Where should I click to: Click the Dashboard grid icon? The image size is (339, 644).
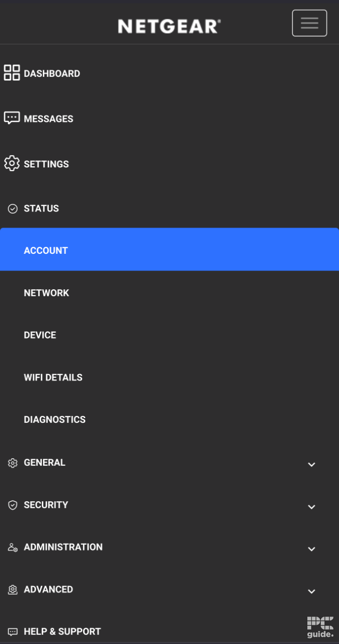12,73
